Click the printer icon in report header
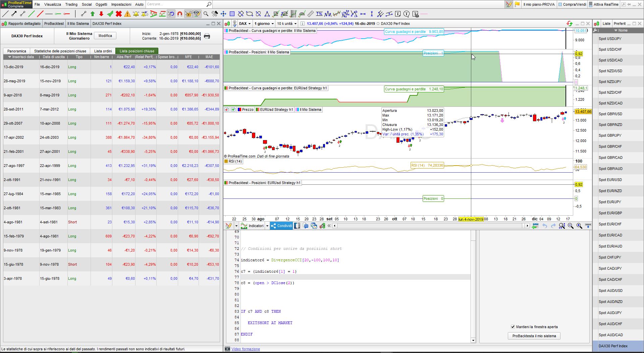Screen dimensions: 644x353 [207, 36]
